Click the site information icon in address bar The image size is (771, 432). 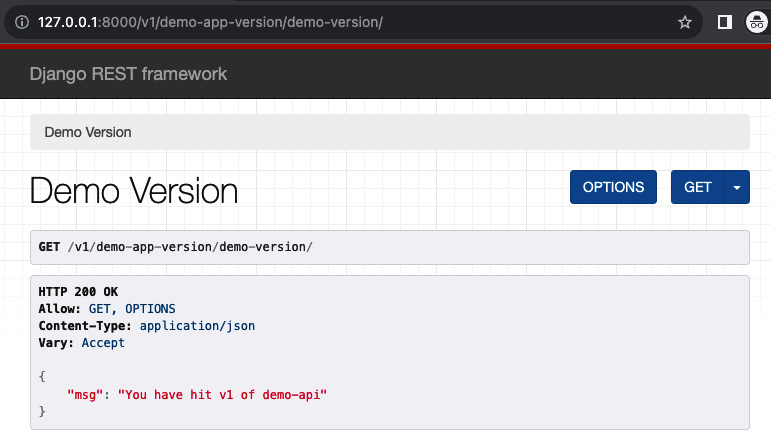(22, 22)
